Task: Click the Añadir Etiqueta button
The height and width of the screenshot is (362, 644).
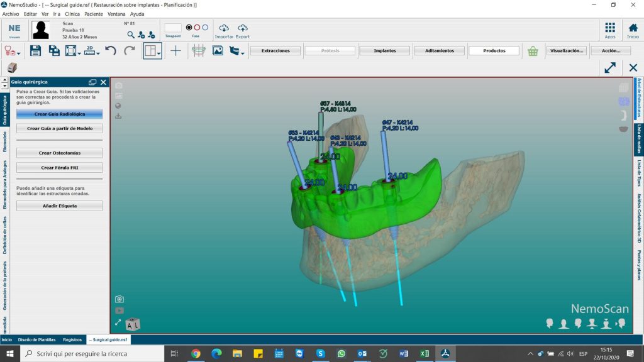Action: (x=60, y=206)
